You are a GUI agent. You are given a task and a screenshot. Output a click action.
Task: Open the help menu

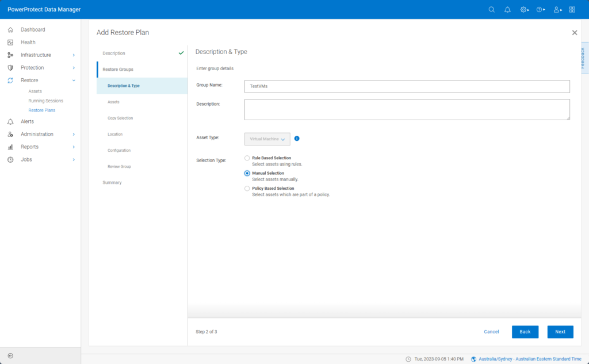click(x=539, y=9)
